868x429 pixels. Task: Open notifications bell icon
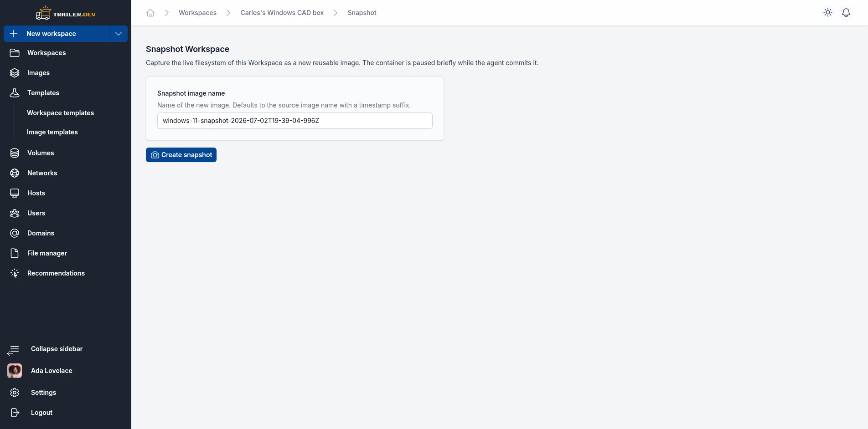pos(846,13)
